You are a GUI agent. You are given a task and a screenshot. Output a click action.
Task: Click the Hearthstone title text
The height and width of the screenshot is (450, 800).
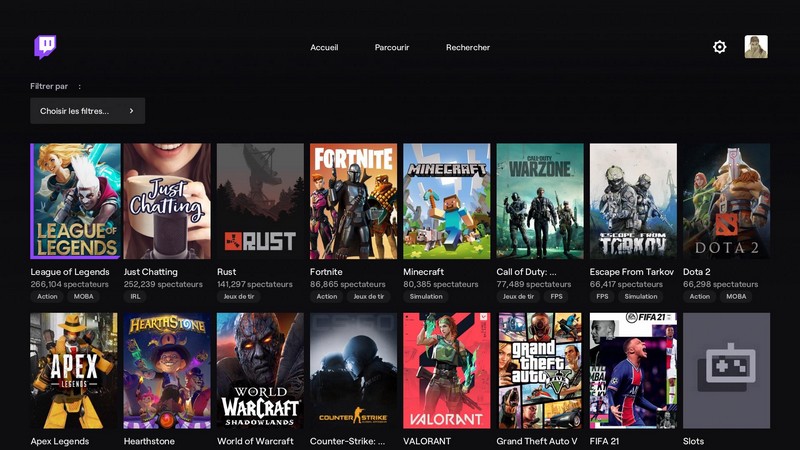(x=149, y=441)
